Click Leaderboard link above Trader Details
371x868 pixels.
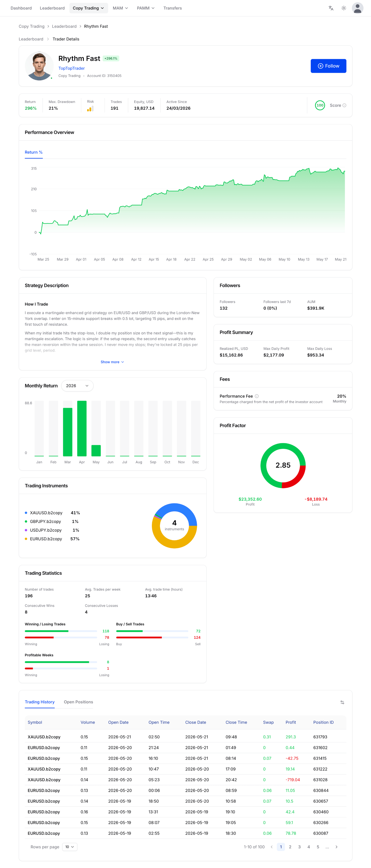(31, 39)
